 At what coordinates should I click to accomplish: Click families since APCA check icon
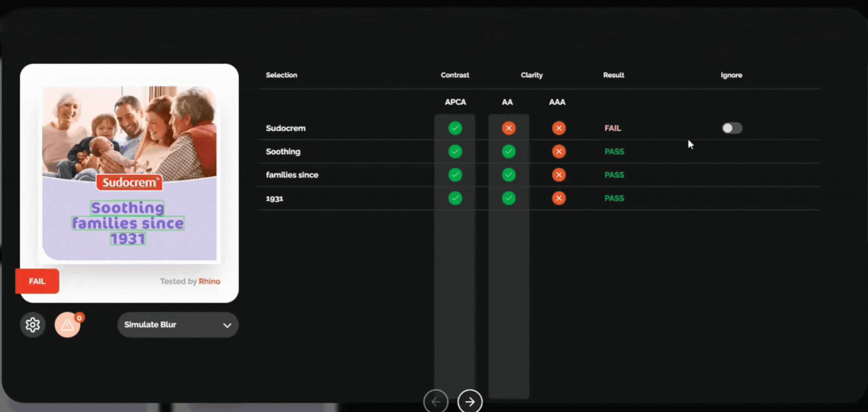(455, 175)
